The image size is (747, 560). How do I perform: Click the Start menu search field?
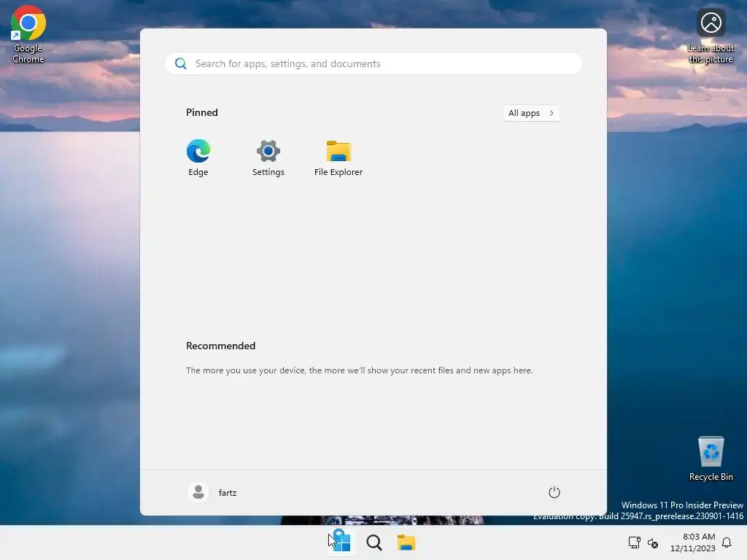point(373,64)
